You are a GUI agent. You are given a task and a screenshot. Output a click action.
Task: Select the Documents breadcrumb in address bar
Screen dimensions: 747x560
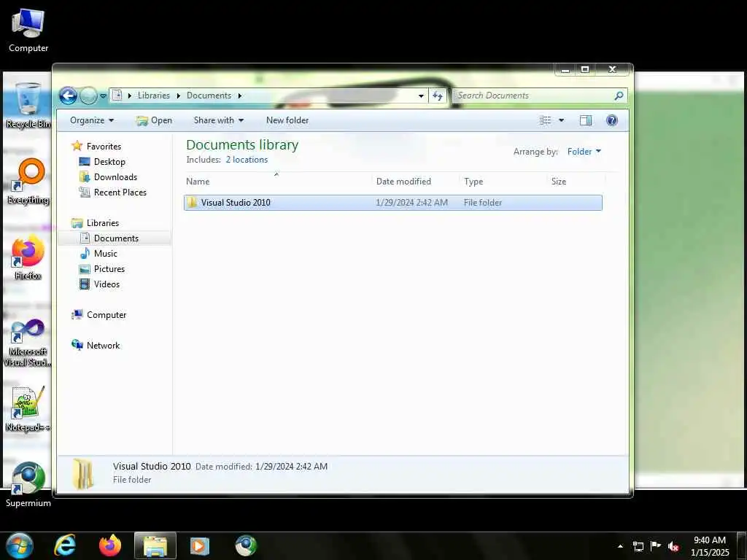209,96
